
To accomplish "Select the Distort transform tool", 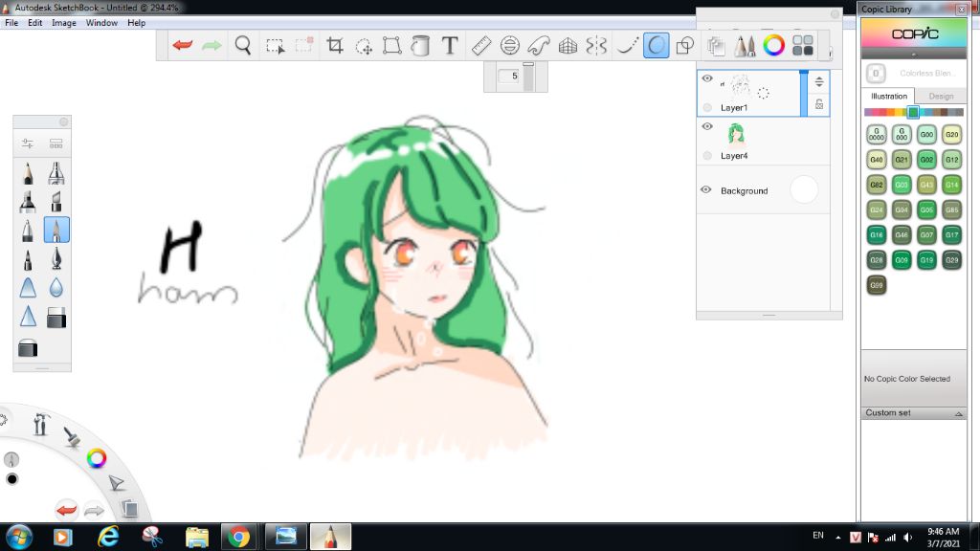I will (391, 45).
